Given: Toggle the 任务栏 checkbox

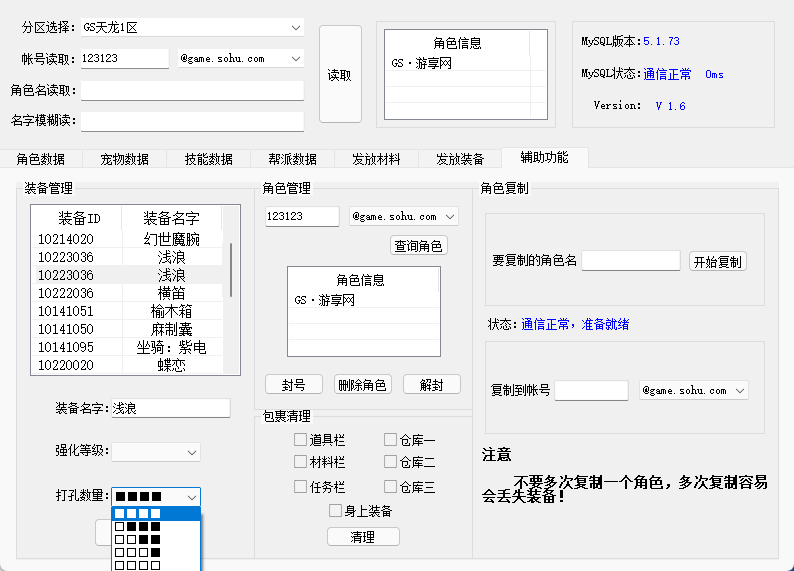Looking at the screenshot, I should point(300,487).
